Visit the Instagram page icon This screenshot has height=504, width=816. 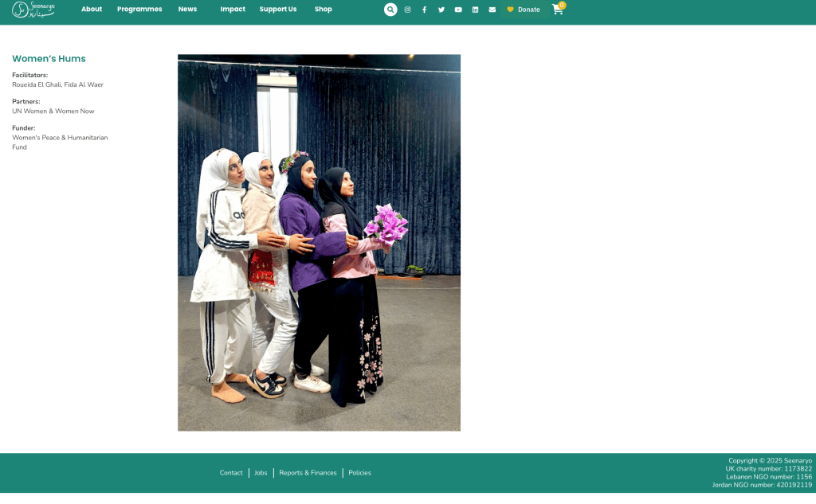[x=407, y=10]
